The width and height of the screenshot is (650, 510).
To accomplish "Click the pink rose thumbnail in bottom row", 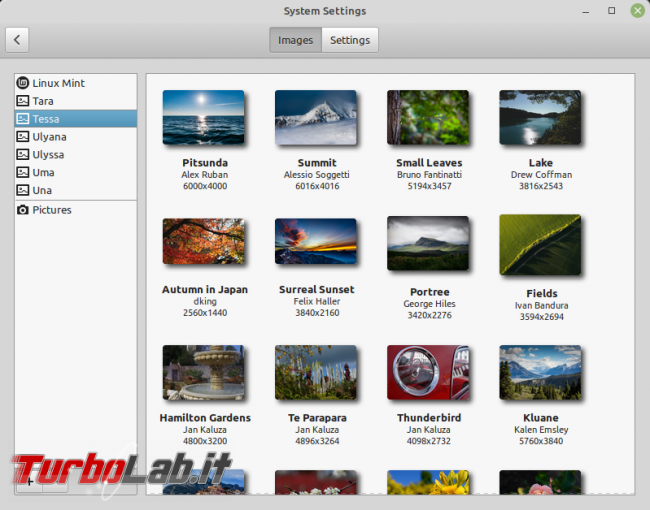I will click(x=541, y=482).
